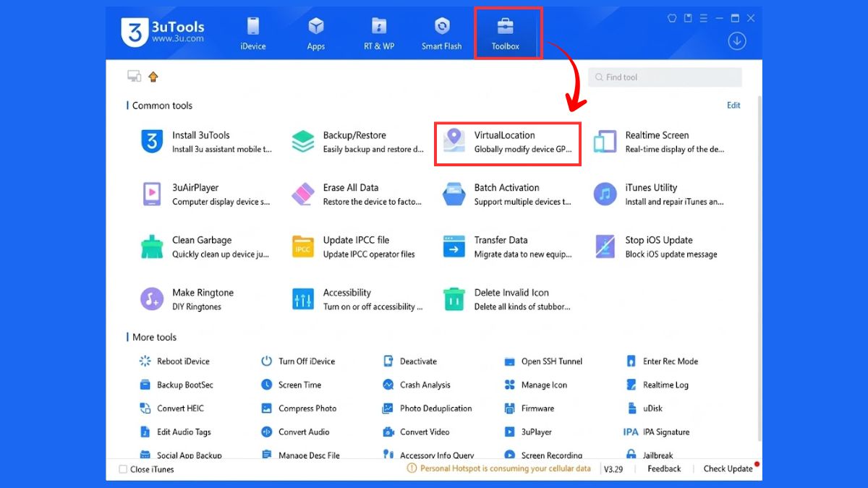Open IPA Signature tool
This screenshot has width=868, height=488.
[657, 432]
